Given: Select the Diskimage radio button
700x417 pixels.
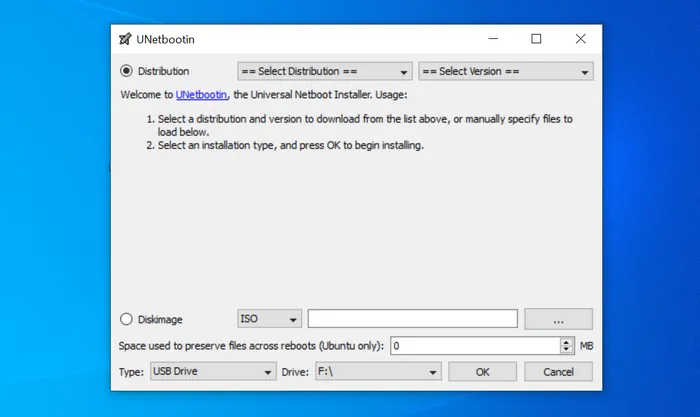Looking at the screenshot, I should (126, 319).
